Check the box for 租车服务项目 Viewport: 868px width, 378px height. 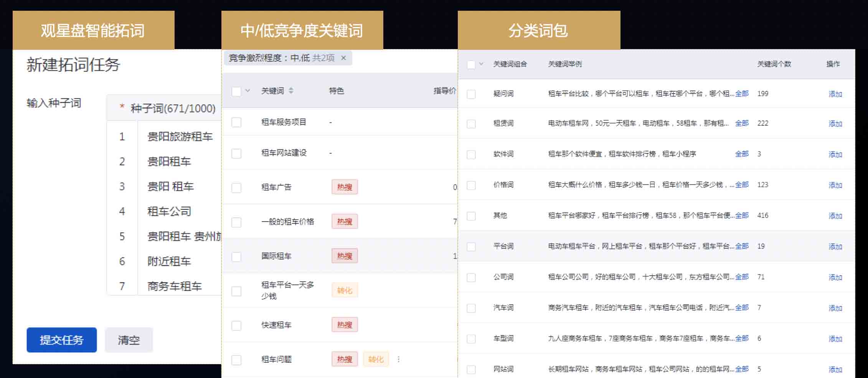point(236,122)
